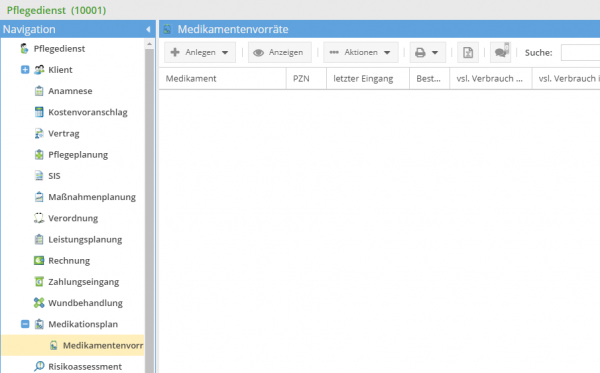Click the navigation scrollbar up arrow

[149, 44]
